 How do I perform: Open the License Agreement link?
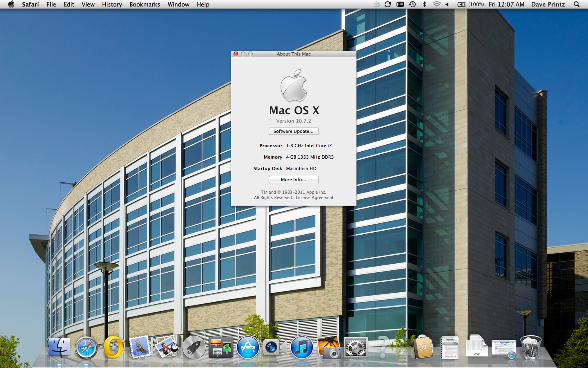click(x=314, y=198)
